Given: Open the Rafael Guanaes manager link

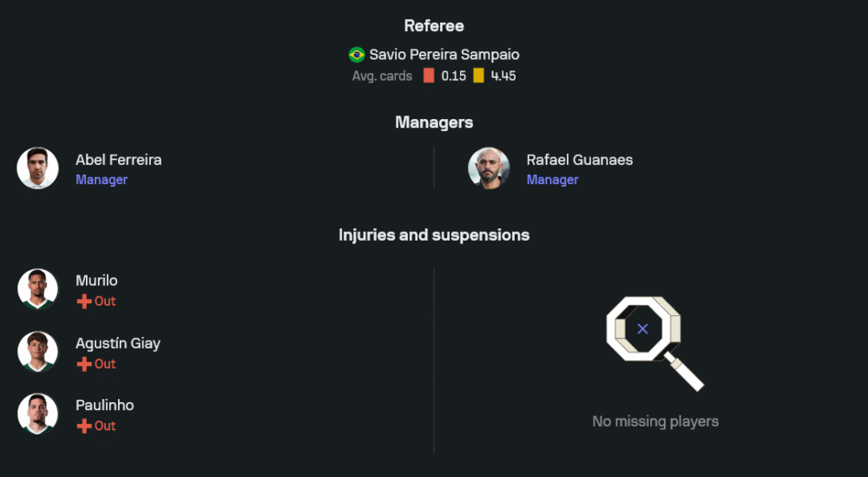Looking at the screenshot, I should click(x=579, y=160).
